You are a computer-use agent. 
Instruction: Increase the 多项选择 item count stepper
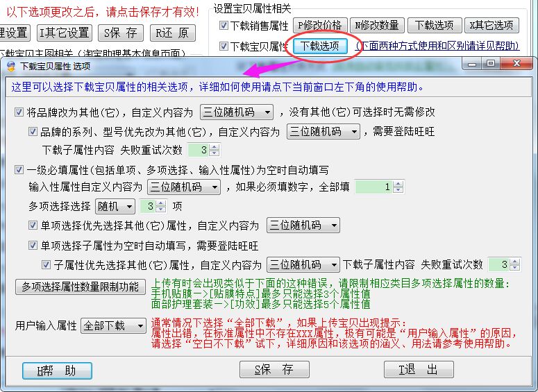point(162,203)
